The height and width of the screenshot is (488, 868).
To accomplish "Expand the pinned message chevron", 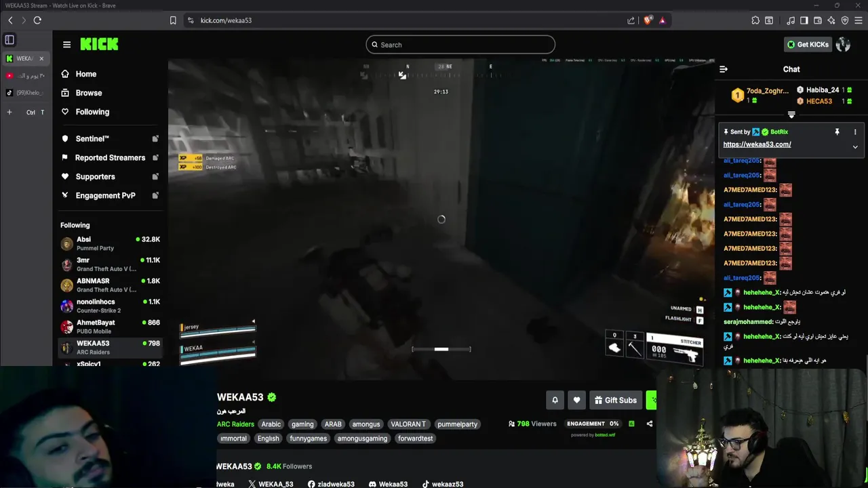I will 855,147.
